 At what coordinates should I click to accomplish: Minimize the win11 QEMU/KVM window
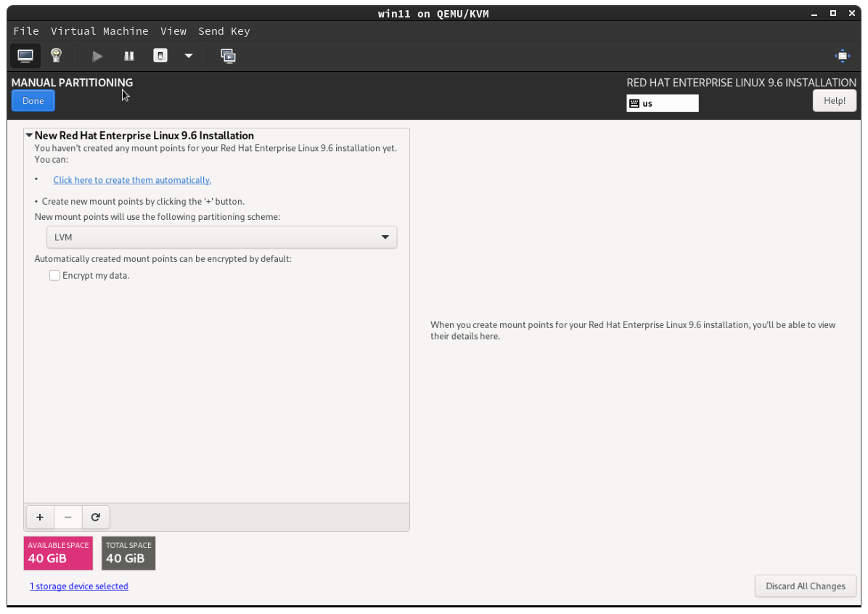tap(814, 14)
